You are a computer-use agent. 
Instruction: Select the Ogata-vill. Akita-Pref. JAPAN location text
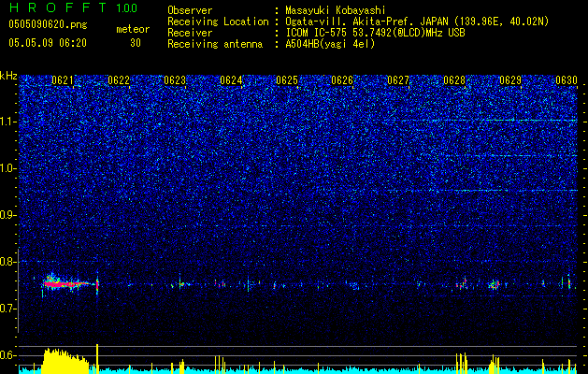pyautogui.click(x=417, y=22)
